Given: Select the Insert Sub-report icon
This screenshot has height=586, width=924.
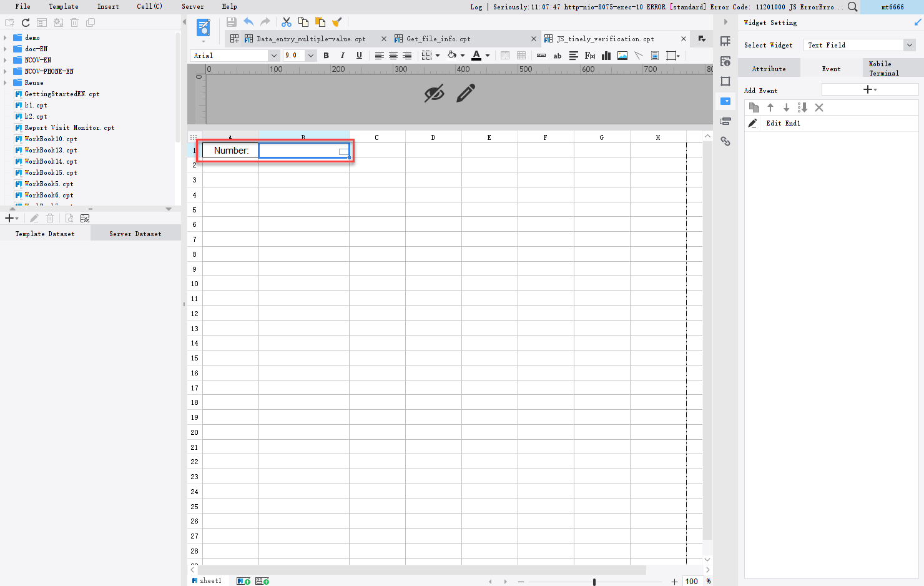Looking at the screenshot, I should [x=655, y=56].
